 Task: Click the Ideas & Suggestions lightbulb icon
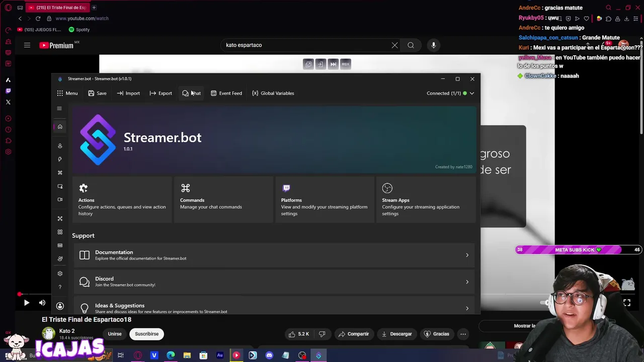click(x=85, y=308)
